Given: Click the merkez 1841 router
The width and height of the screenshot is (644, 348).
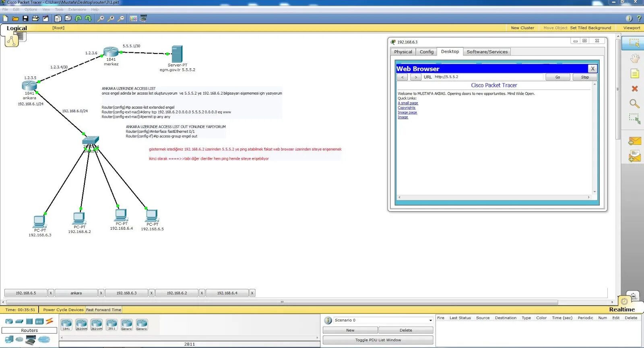Looking at the screenshot, I should coord(111,51).
